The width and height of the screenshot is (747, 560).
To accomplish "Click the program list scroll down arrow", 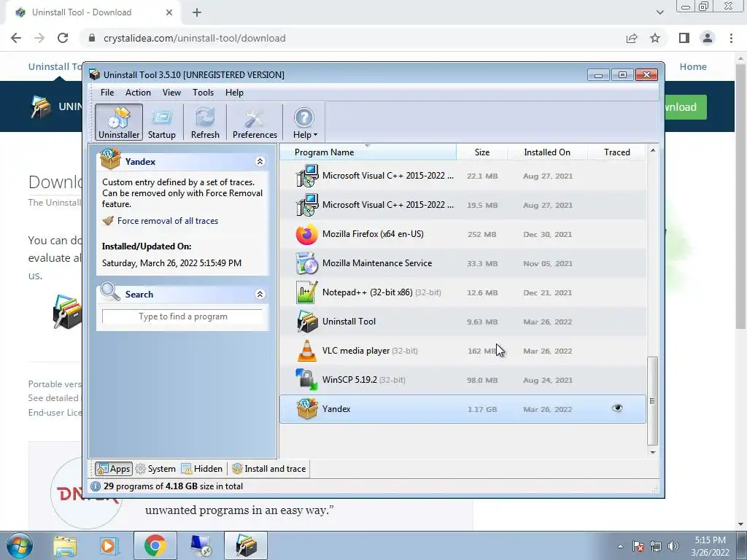I will point(653,452).
